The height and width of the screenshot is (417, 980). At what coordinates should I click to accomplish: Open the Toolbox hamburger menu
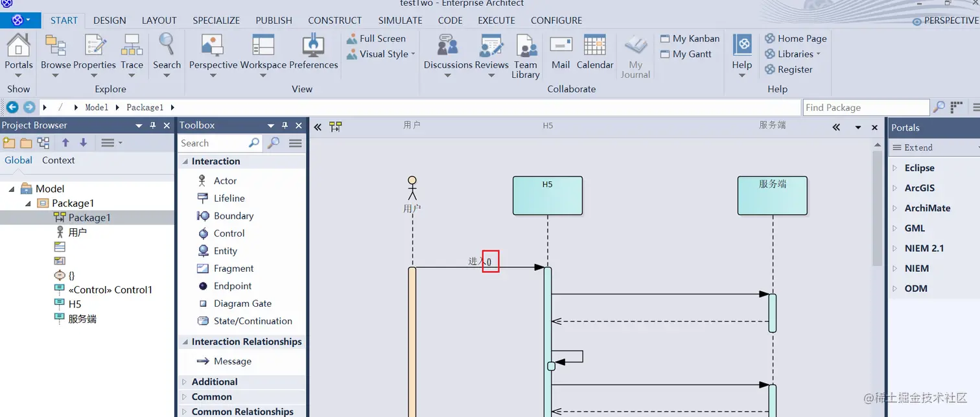295,143
